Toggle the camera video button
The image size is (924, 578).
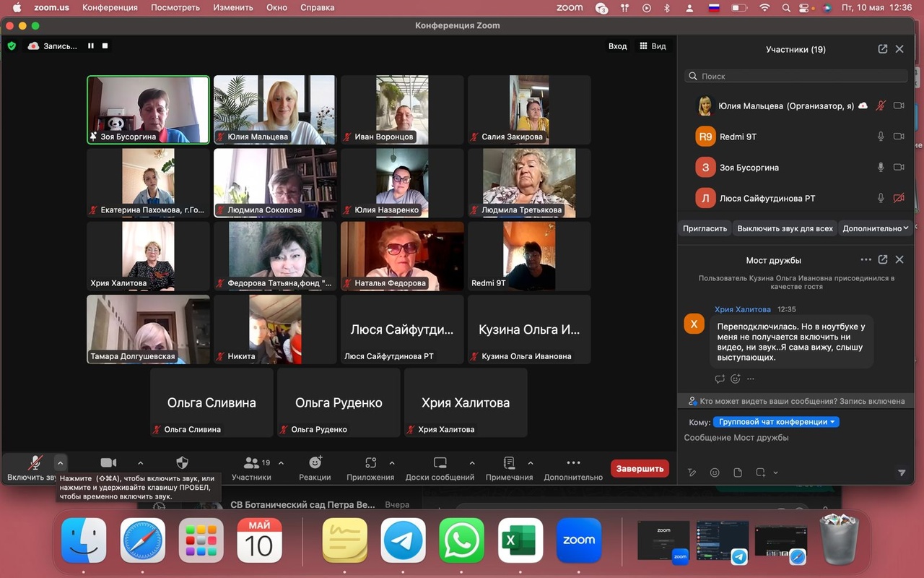[108, 463]
